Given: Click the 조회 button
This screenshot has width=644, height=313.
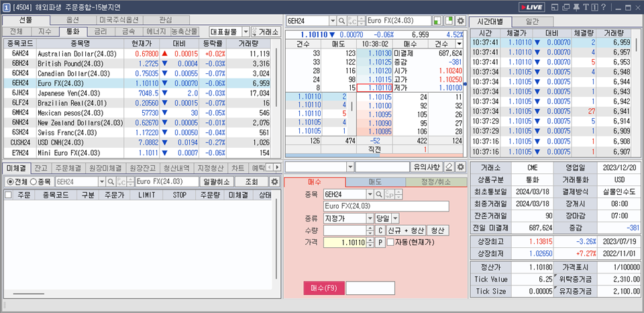Looking at the screenshot, I should coord(252,181).
